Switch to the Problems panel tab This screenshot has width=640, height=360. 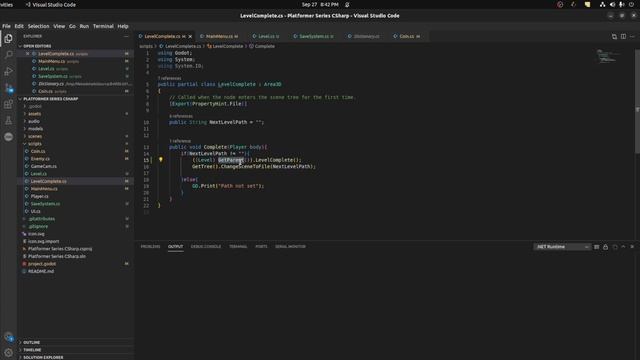[x=150, y=247]
